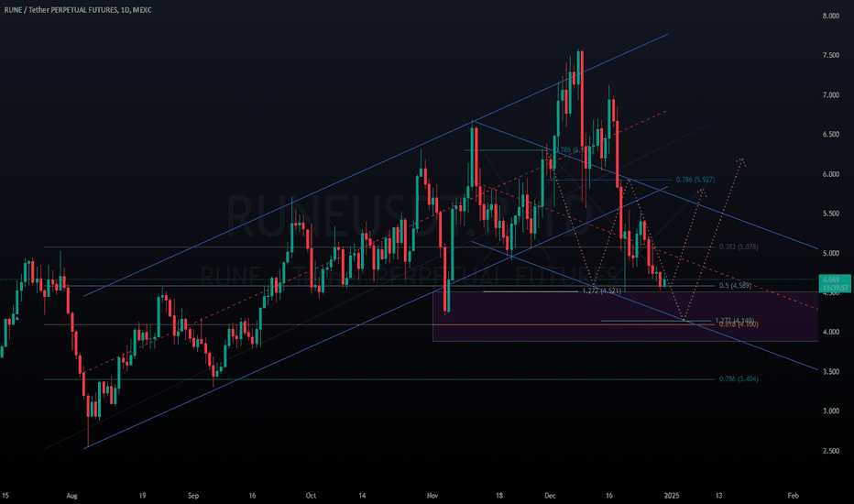
Task: Click the 7.000 price axis label
Action: 830,95
